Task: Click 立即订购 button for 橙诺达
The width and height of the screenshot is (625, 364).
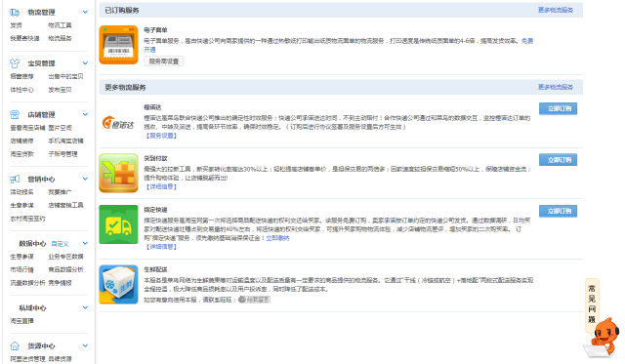Action: click(x=558, y=108)
